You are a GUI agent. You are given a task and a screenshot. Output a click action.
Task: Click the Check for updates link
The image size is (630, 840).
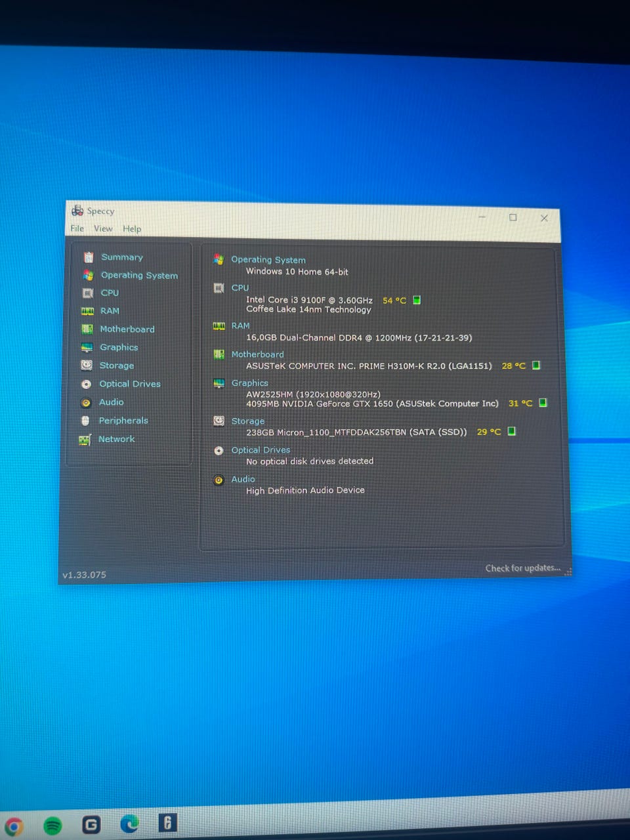(523, 568)
